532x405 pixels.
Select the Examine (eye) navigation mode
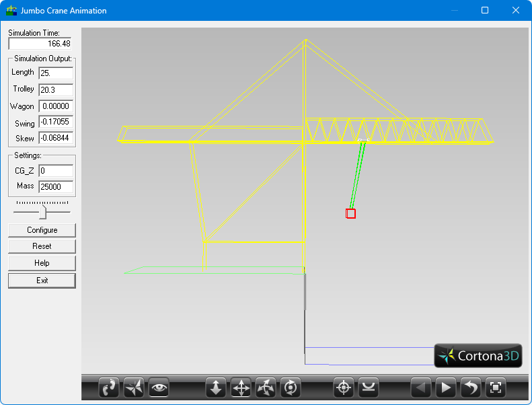[159, 388]
